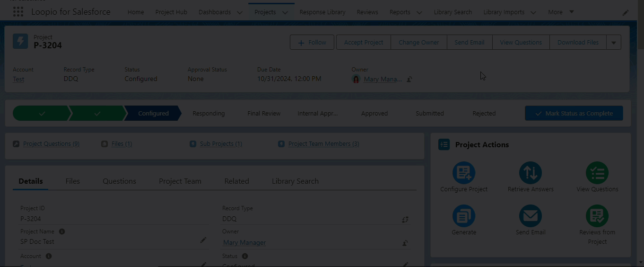Select the Configured current path stage

tap(153, 113)
